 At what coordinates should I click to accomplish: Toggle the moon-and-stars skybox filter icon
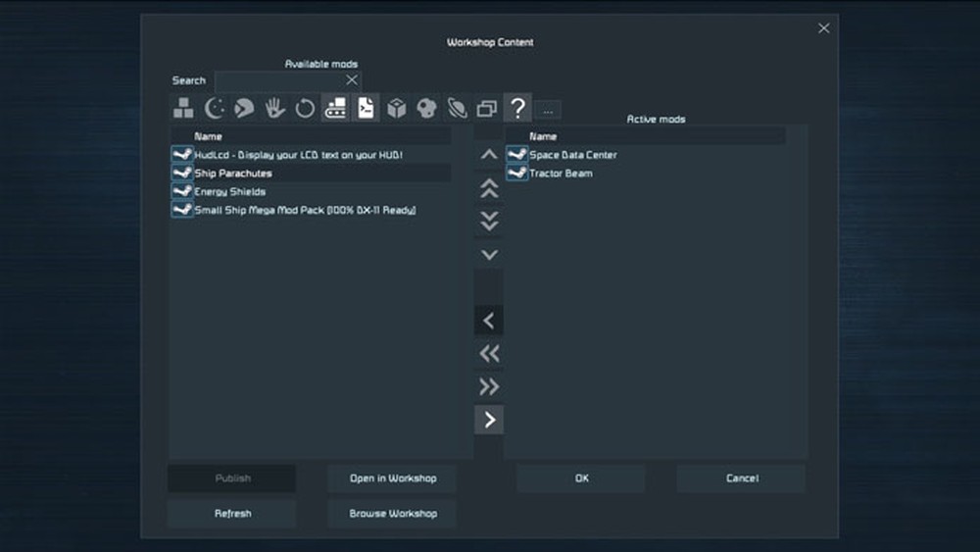[214, 108]
